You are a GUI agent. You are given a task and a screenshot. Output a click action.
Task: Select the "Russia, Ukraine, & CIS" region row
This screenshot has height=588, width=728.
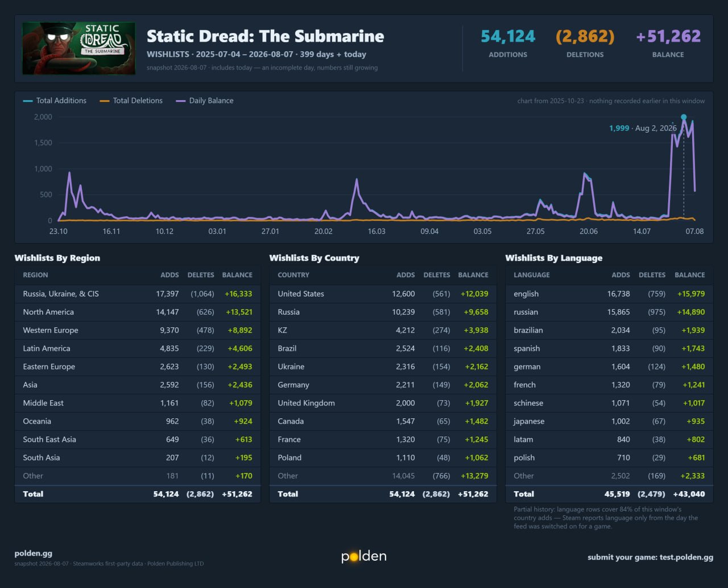point(138,294)
